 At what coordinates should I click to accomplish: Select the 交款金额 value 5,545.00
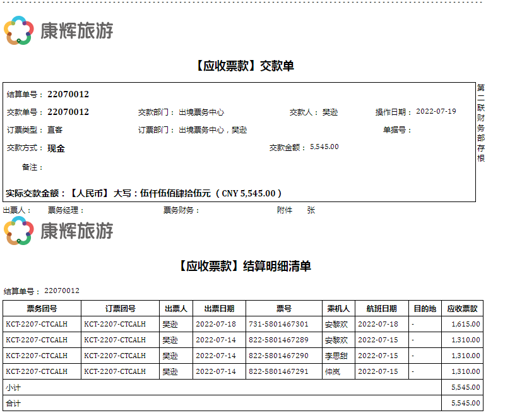(x=324, y=147)
